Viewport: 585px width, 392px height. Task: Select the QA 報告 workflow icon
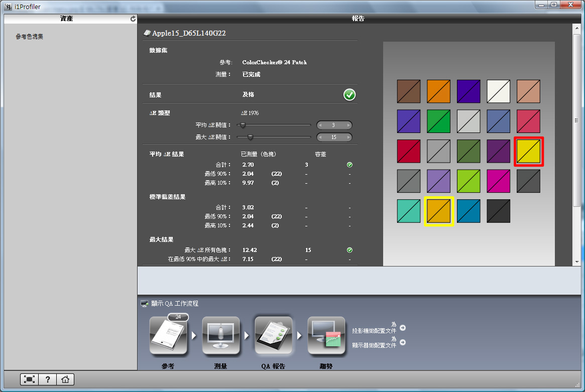pyautogui.click(x=273, y=336)
